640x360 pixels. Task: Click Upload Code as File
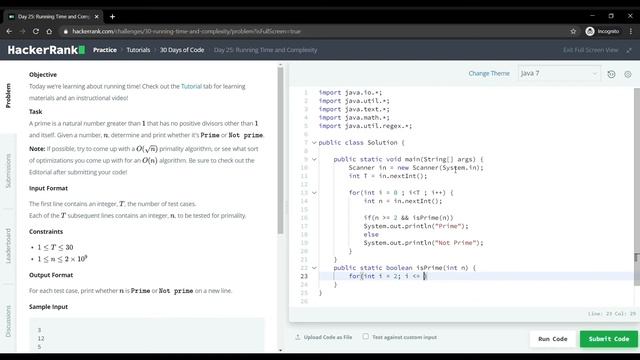coord(328,337)
